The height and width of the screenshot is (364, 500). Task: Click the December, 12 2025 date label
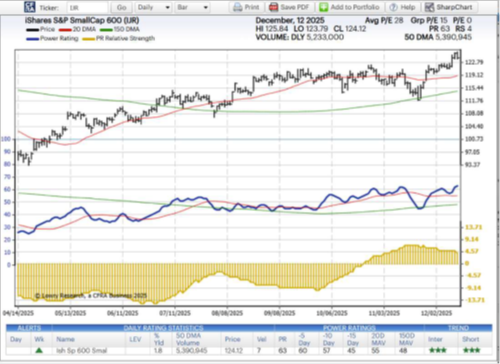[290, 20]
